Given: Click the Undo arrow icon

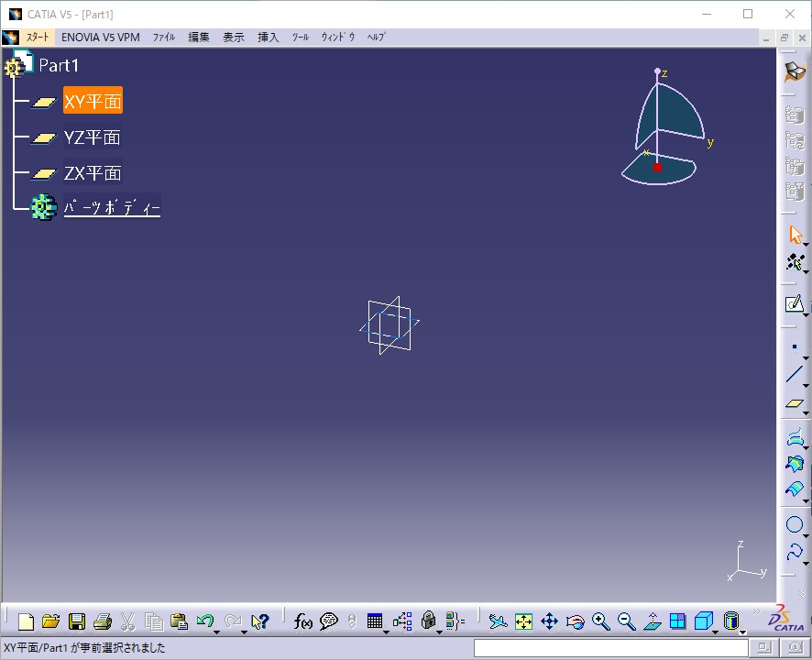Looking at the screenshot, I should tap(205, 620).
